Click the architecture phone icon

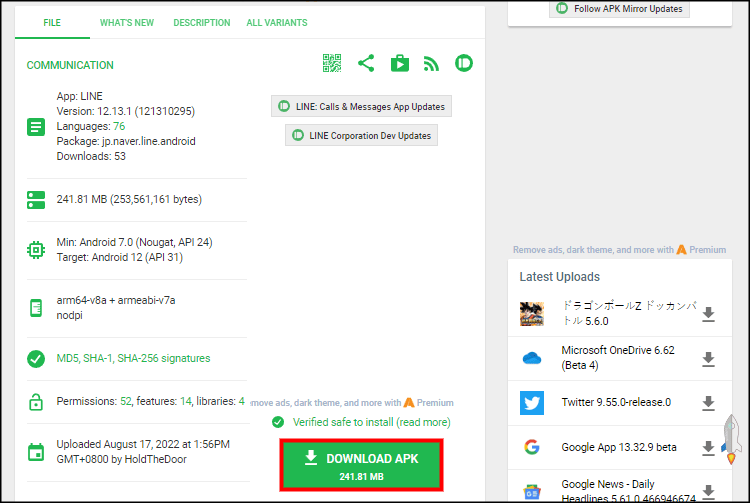36,308
